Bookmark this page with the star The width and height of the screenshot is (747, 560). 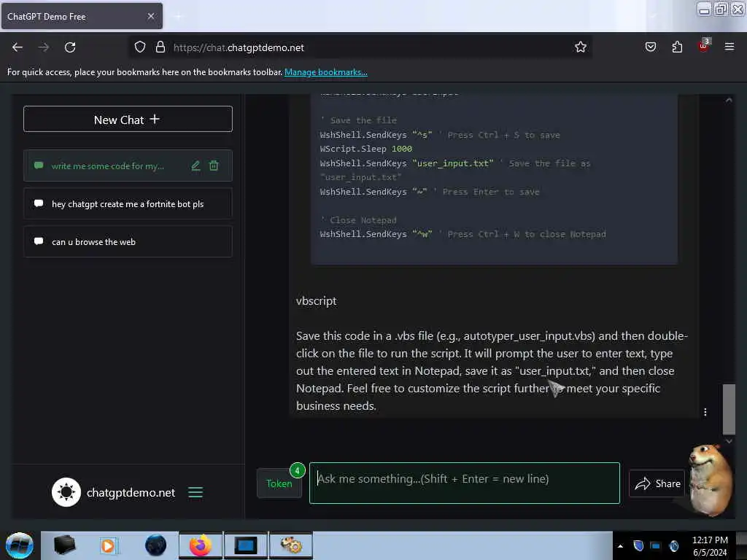580,47
